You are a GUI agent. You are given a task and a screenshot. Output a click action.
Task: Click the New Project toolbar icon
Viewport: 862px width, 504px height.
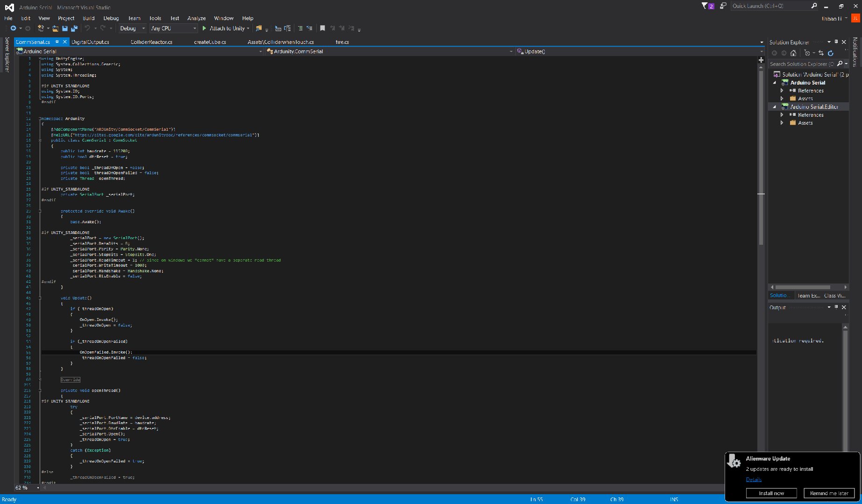(x=41, y=28)
